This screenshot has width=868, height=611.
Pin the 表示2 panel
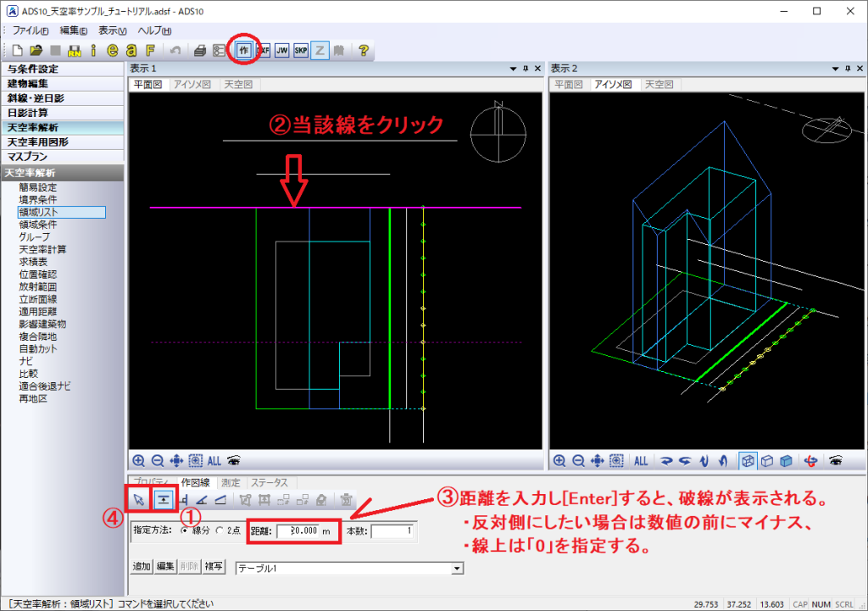pos(848,69)
